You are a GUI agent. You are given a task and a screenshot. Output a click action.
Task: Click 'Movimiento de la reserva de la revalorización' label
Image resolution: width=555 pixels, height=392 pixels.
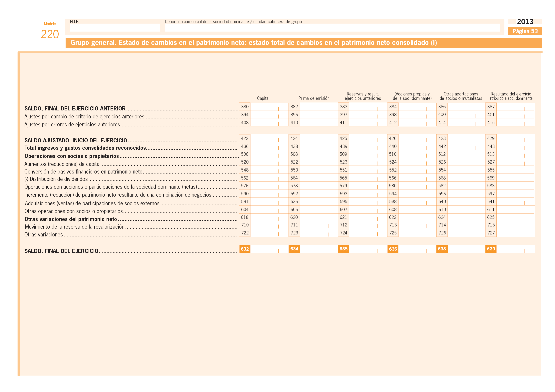75,227
